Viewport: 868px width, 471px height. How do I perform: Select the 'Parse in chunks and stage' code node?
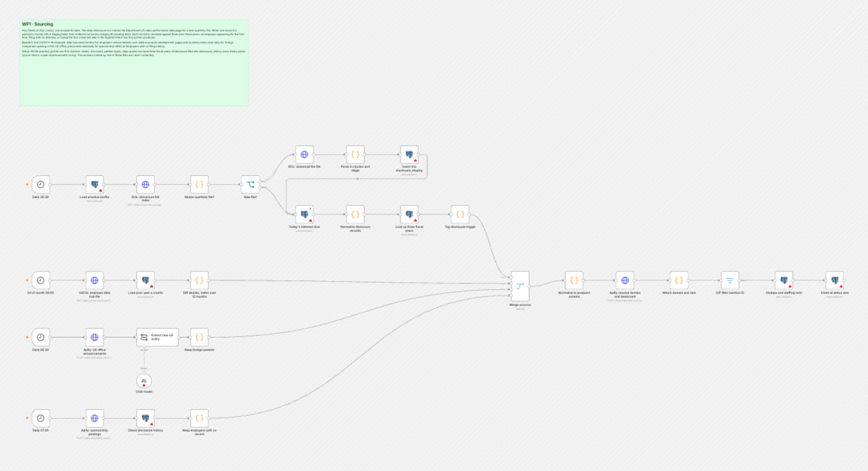(355, 155)
